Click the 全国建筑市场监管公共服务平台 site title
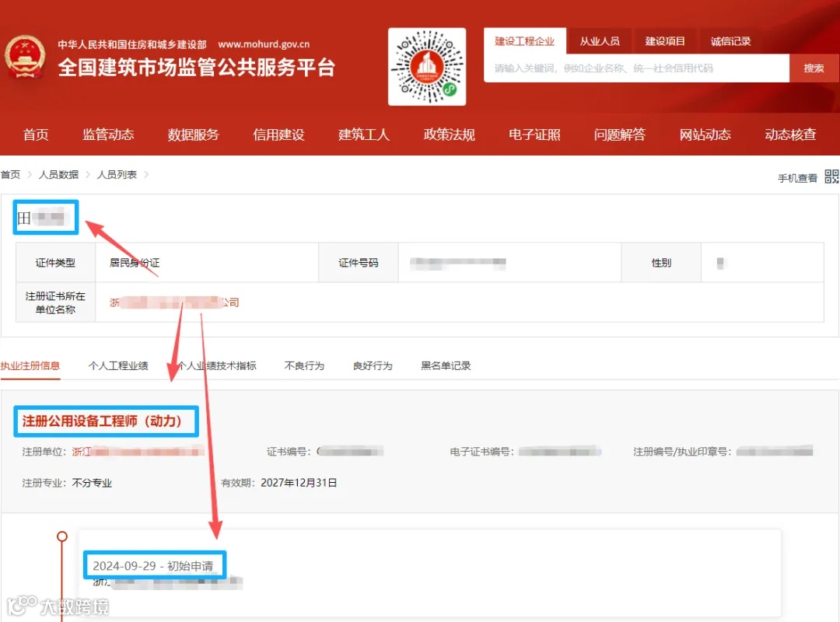This screenshot has height=622, width=840. 197,67
